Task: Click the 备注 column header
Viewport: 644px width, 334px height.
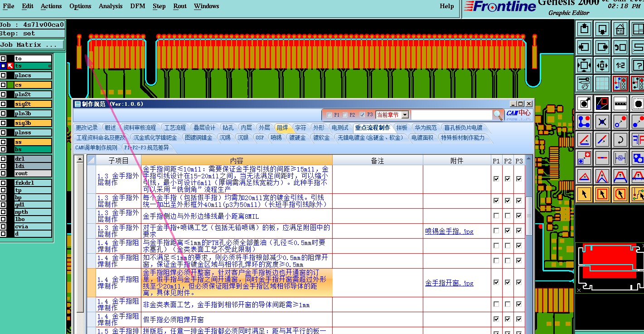Action: point(378,160)
